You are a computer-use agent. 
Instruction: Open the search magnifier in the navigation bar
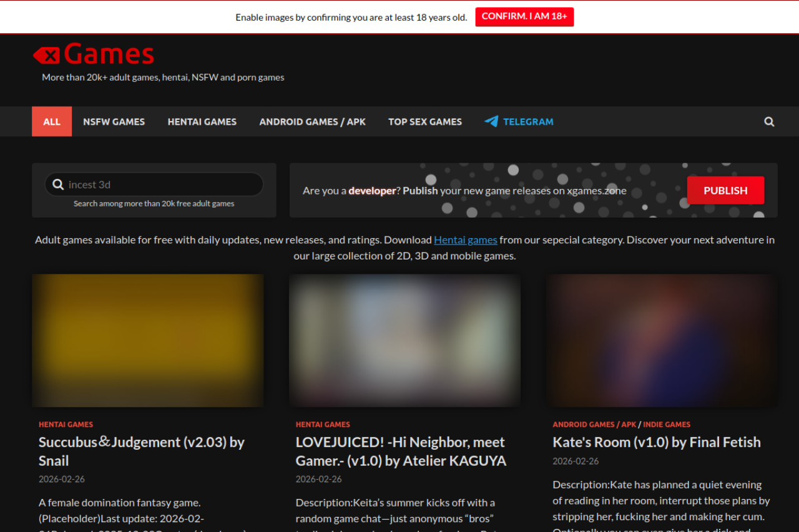769,122
